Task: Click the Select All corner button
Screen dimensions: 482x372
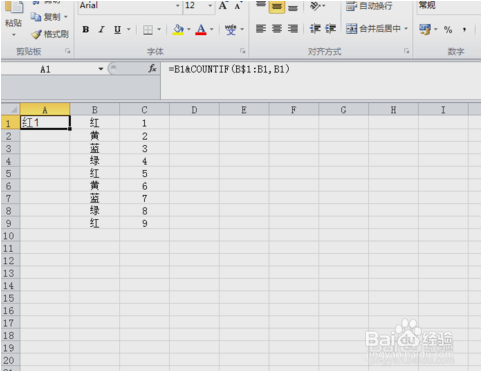Action: (11, 109)
